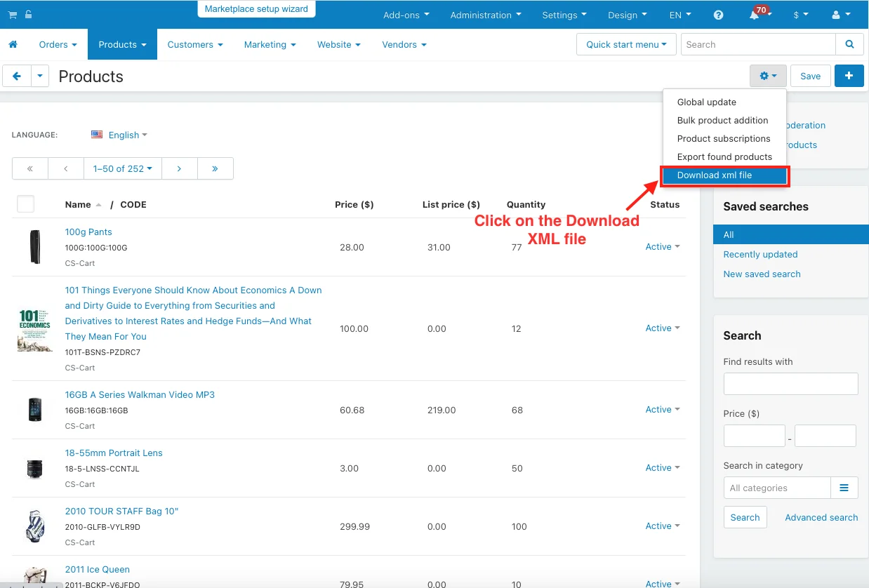Open the Add-ons dropdown

tap(406, 15)
